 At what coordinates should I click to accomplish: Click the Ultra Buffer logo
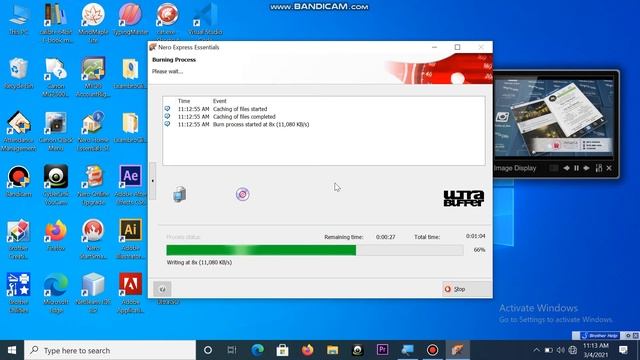pos(464,198)
